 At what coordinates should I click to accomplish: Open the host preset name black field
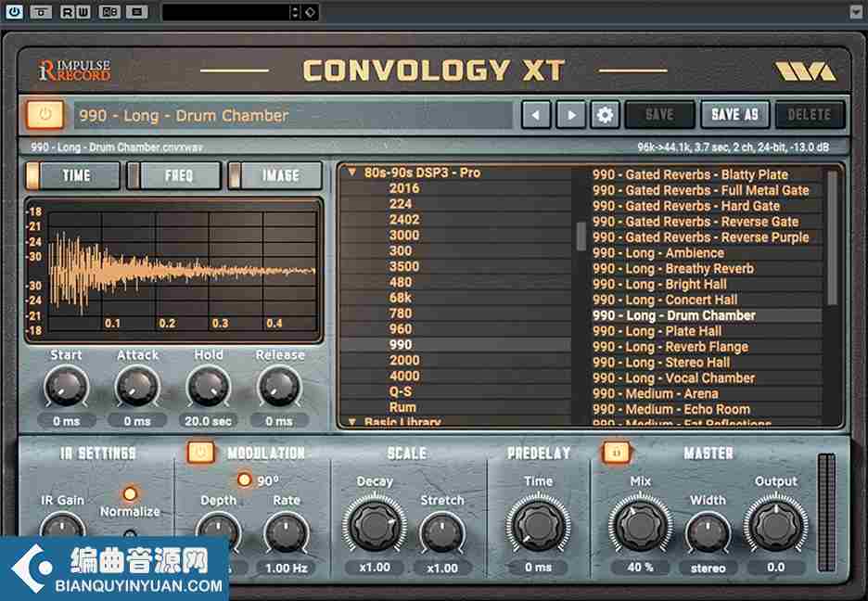(226, 12)
